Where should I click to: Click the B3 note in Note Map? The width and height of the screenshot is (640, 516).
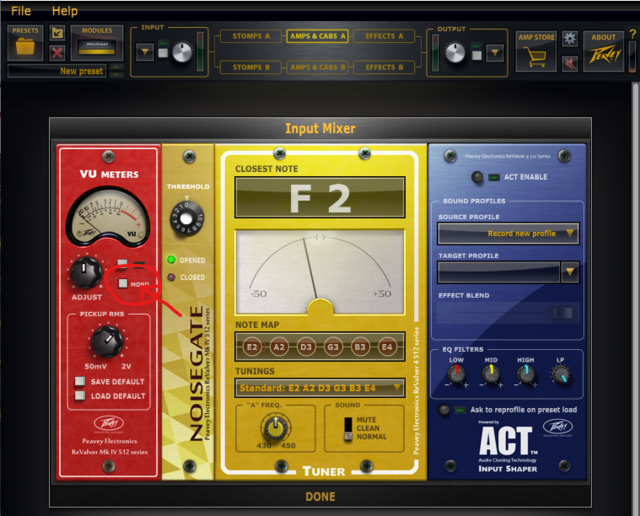coord(360,347)
